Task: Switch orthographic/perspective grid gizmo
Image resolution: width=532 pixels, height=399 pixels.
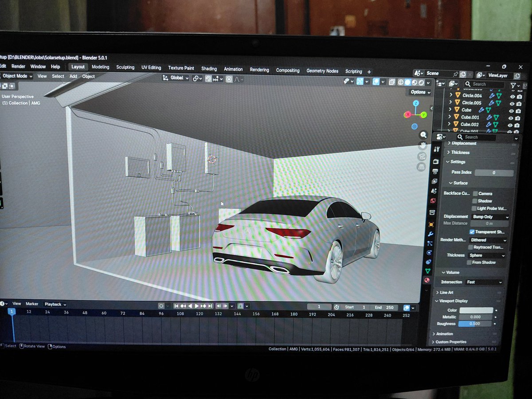Action: [x=422, y=167]
